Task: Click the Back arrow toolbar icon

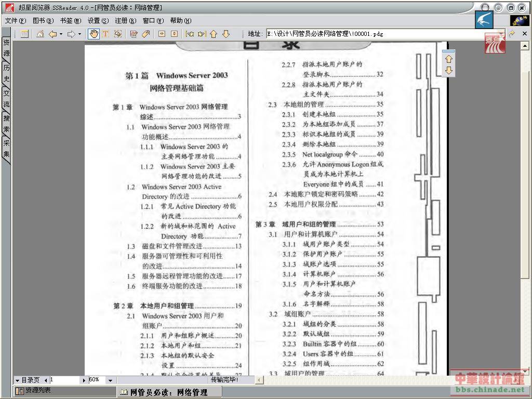Action: (x=52, y=34)
